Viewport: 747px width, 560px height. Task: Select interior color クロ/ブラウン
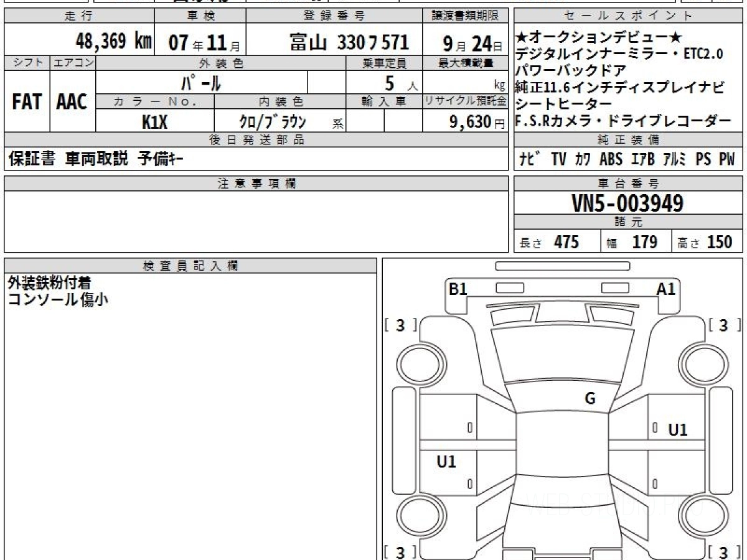[x=274, y=122]
